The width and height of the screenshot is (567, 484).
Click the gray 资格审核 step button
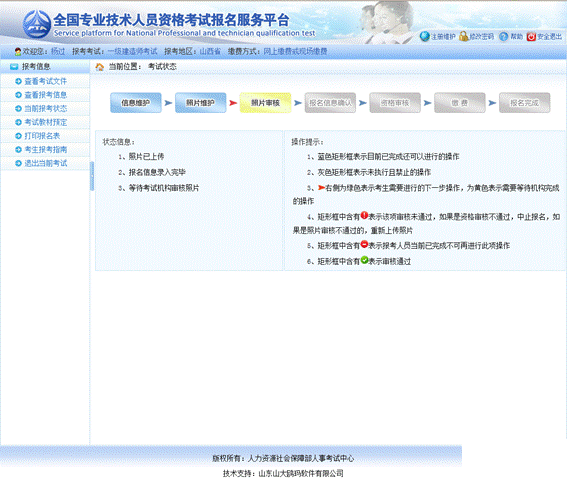pos(395,103)
